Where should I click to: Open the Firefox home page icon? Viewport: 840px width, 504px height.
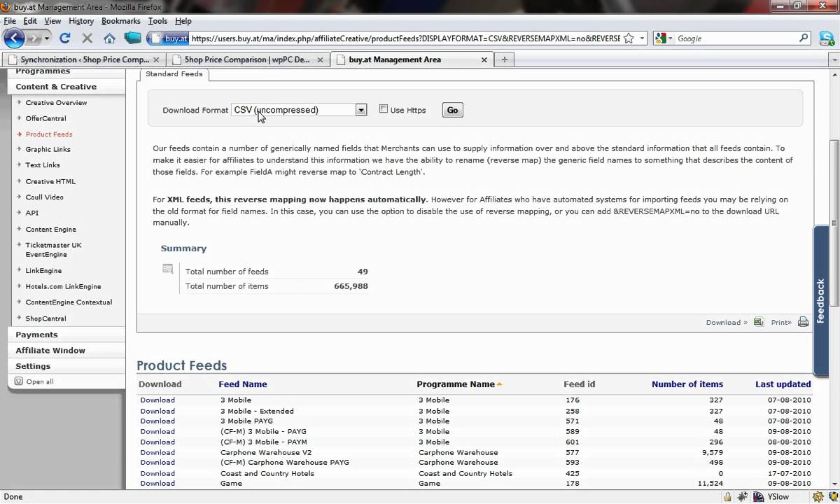109,38
